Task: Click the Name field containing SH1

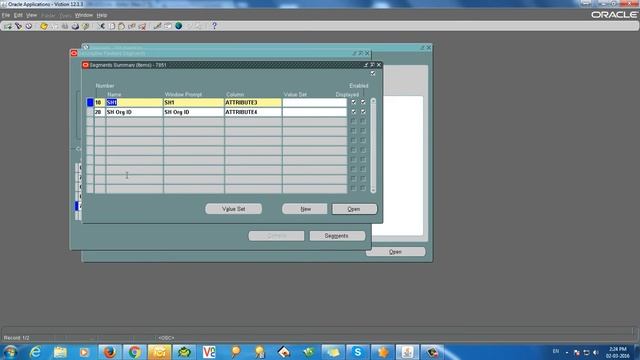Action: coord(134,102)
